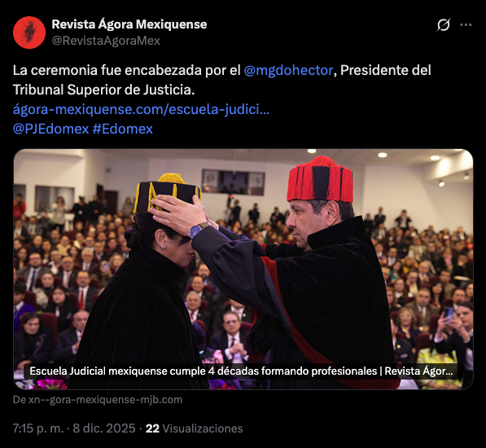The width and height of the screenshot is (486, 448).
Task: Open Revista Ágora Mexiquense profile name
Action: 129,24
